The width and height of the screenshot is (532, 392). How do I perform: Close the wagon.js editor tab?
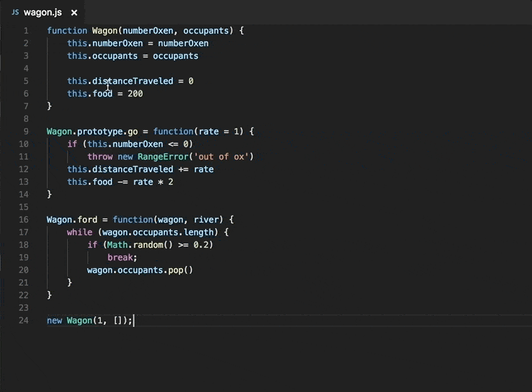tap(74, 13)
